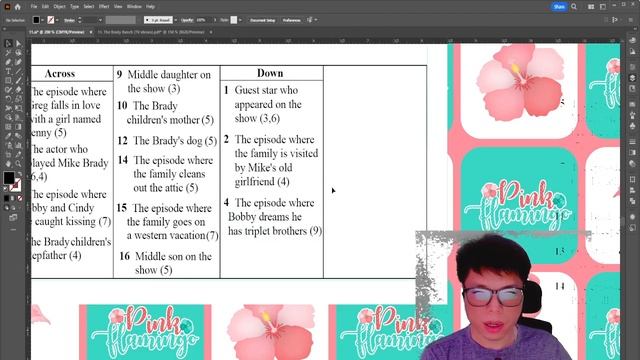This screenshot has width=640, height=360.
Task: Select the Blend tool
Action: [18, 136]
